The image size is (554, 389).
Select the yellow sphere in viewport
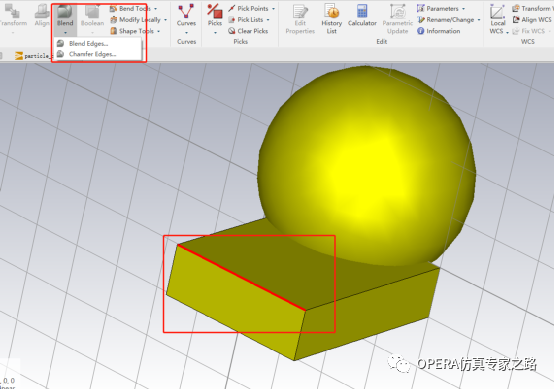click(x=366, y=166)
